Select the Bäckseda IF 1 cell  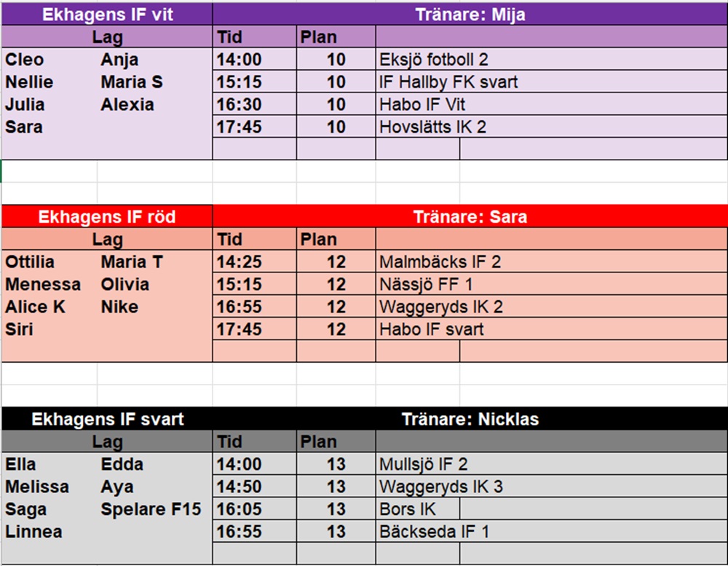[x=552, y=531]
